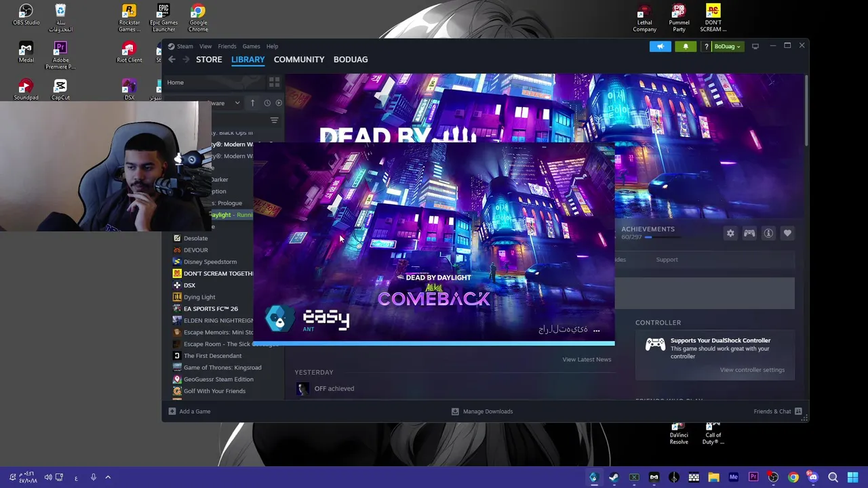Open Discord from Windows taskbar
The image size is (868, 488).
click(813, 477)
